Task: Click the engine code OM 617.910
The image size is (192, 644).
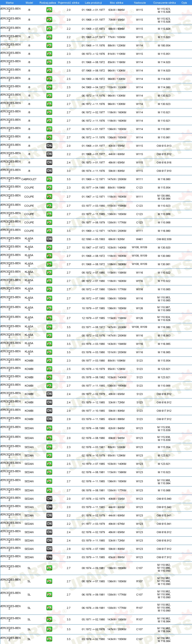Action: [164, 171]
